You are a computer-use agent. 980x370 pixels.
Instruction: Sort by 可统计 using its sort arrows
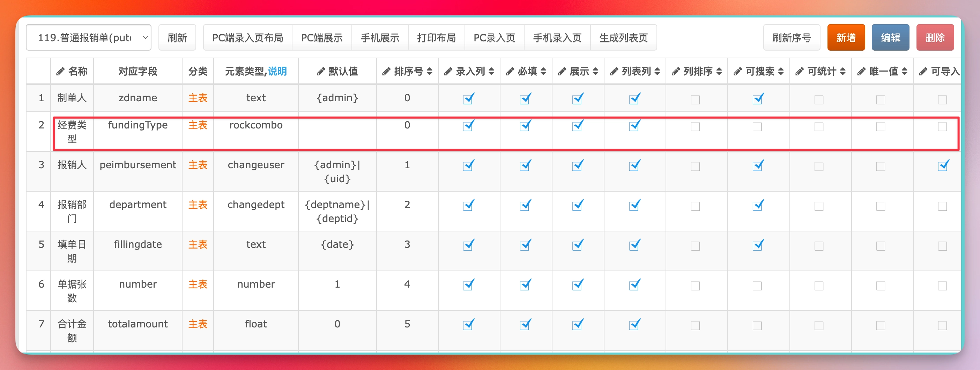(842, 71)
